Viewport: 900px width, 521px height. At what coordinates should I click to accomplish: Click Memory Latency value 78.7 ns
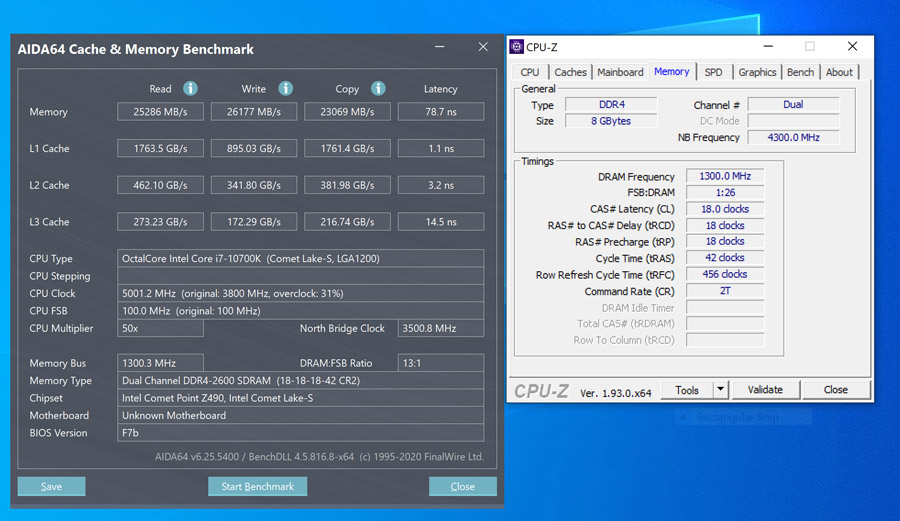click(x=441, y=112)
